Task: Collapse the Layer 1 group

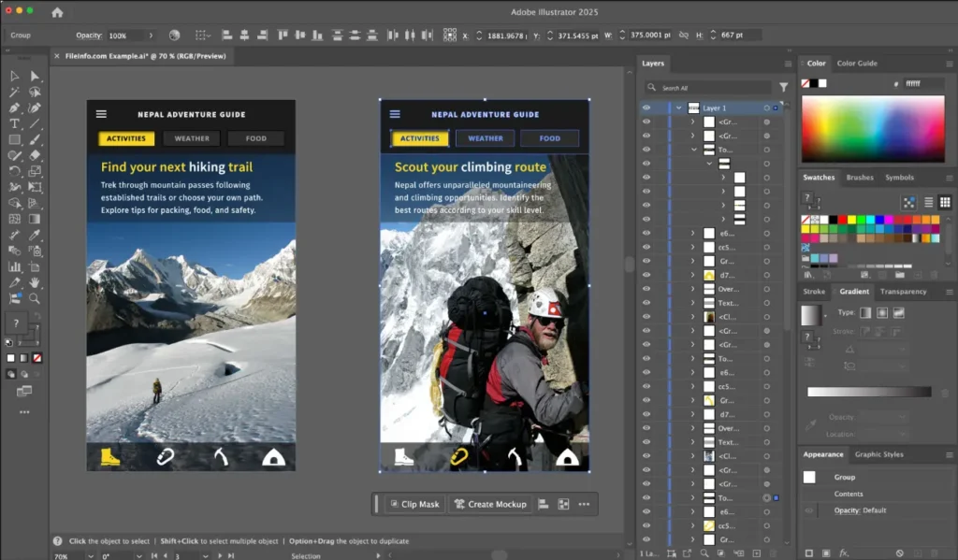Action: (x=679, y=108)
